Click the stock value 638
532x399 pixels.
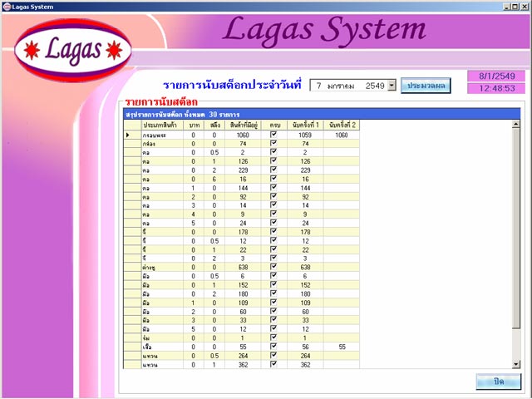(243, 268)
